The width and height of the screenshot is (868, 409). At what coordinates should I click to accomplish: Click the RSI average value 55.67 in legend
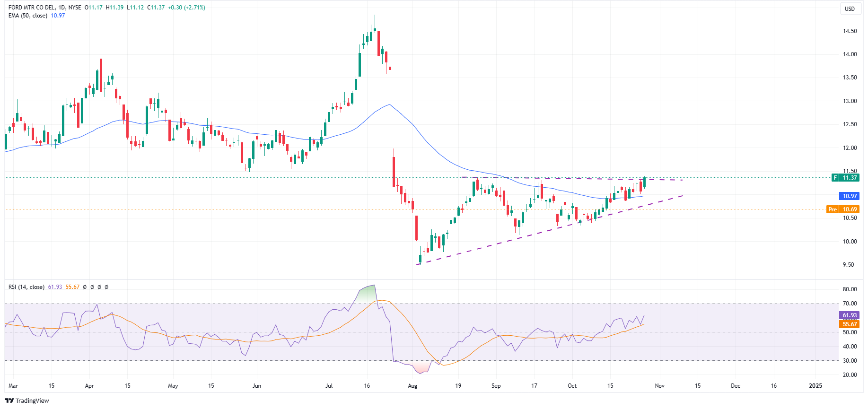tap(72, 287)
